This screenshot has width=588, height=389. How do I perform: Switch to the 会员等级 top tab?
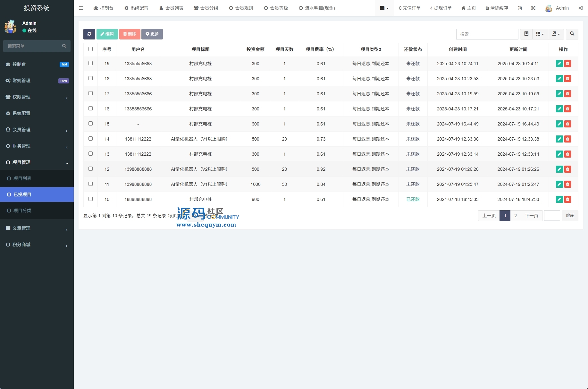click(276, 8)
